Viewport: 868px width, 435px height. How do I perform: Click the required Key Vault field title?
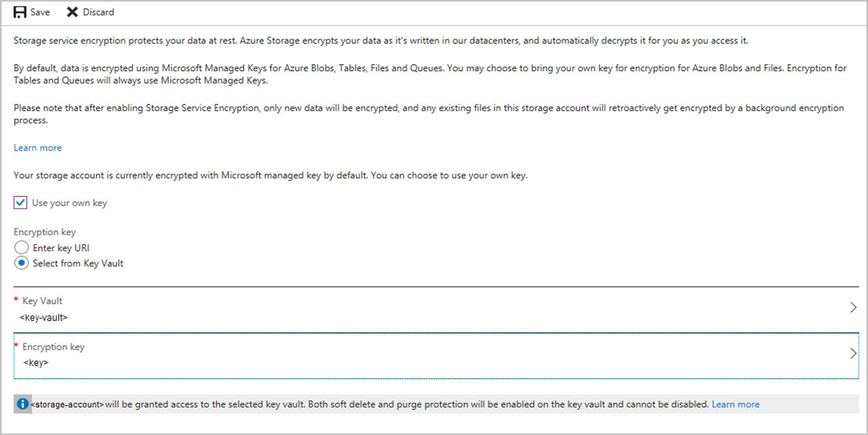[42, 301]
